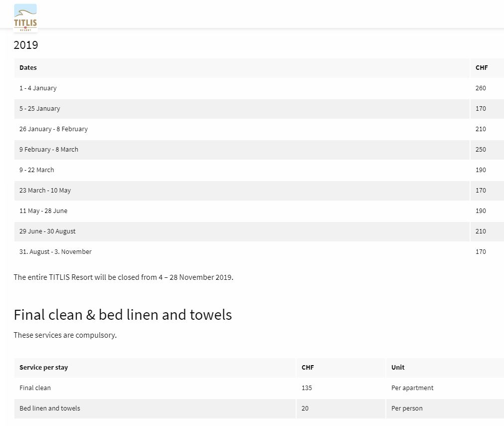Click the 250 CHF price value

coord(481,150)
